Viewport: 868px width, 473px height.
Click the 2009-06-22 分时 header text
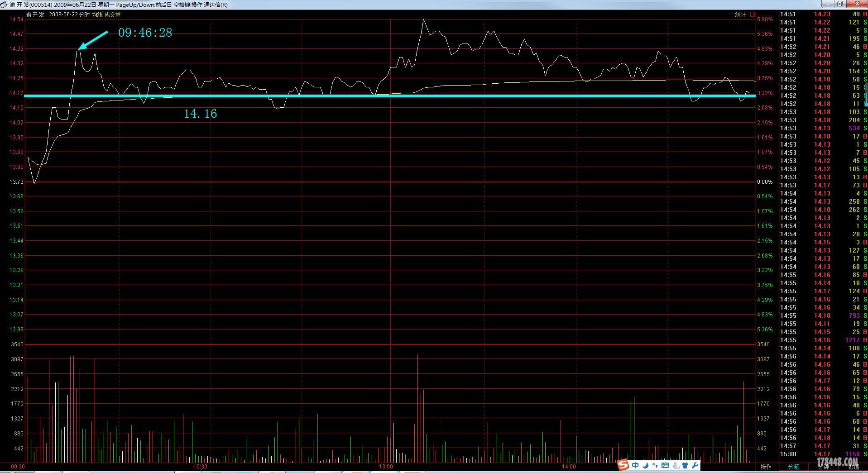(69, 14)
